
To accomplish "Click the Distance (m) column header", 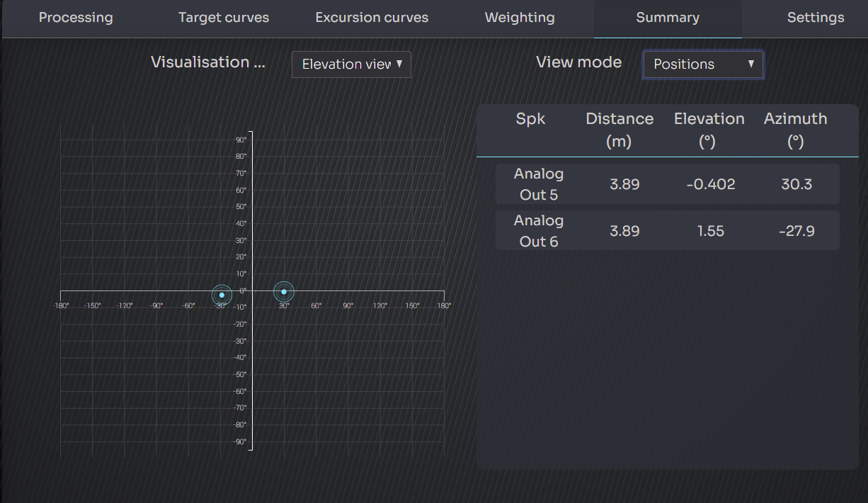I will [x=619, y=130].
